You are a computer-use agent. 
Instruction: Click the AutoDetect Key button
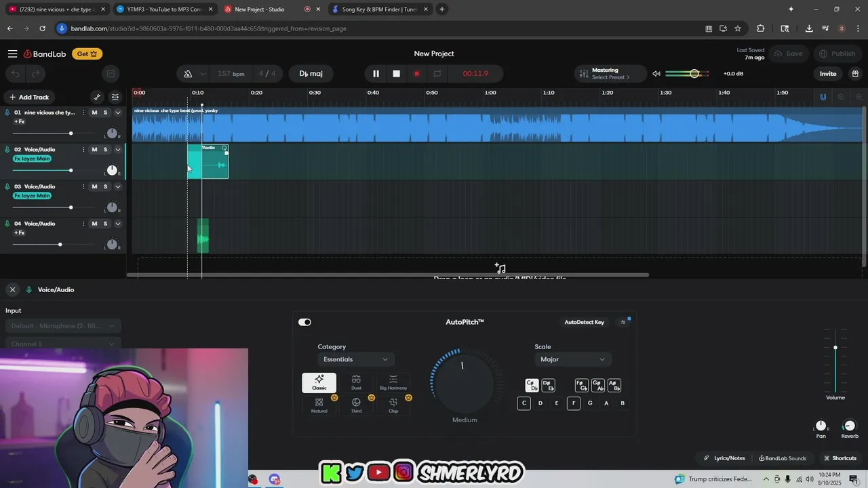585,322
